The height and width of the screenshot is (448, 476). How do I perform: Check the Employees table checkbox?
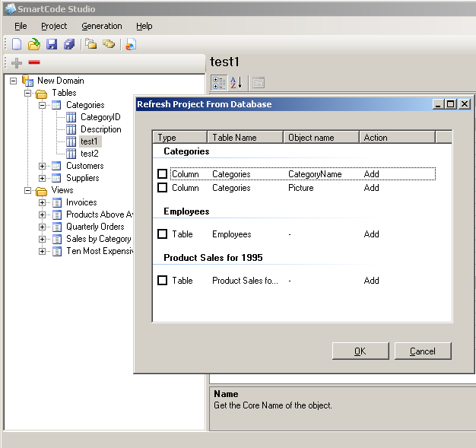(x=163, y=234)
